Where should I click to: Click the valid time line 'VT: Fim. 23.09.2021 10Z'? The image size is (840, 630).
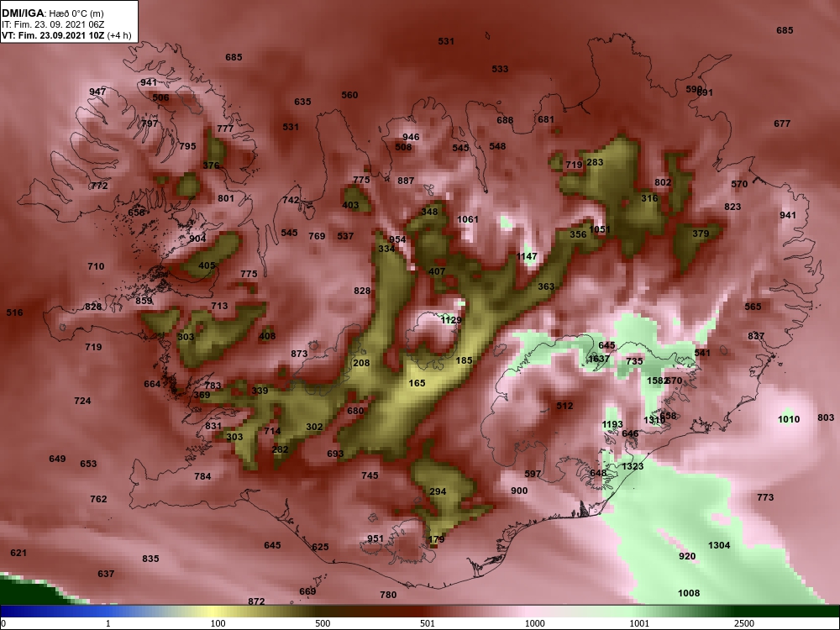coord(55,35)
